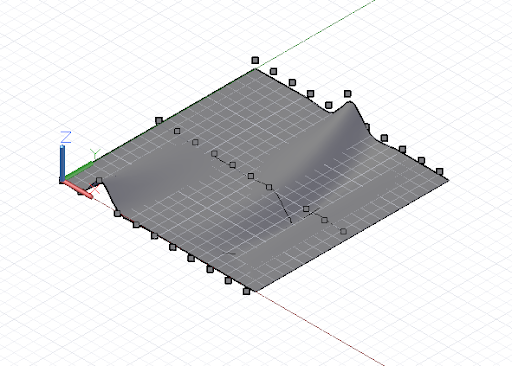Click the short dark curve in surface's middle
The height and width of the screenshot is (366, 512).
(283, 207)
